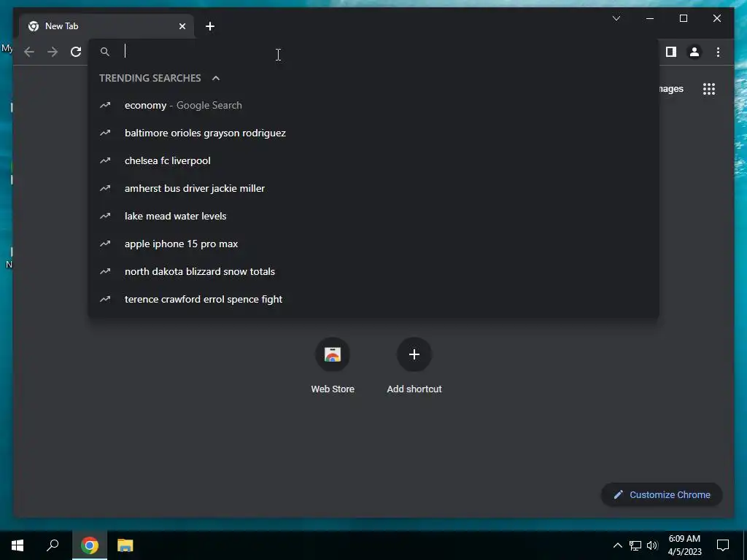The height and width of the screenshot is (560, 747).
Task: Toggle the Chrome side panel
Action: coord(671,52)
